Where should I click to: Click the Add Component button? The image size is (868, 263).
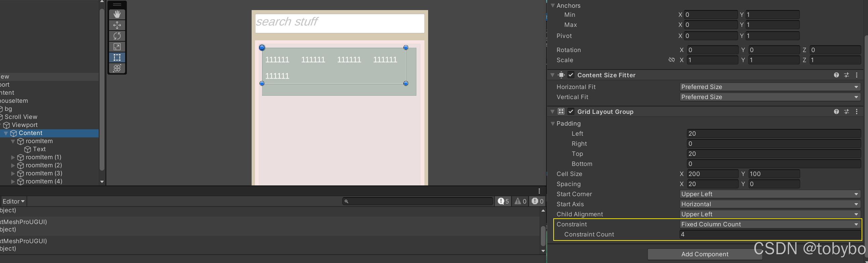(705, 254)
